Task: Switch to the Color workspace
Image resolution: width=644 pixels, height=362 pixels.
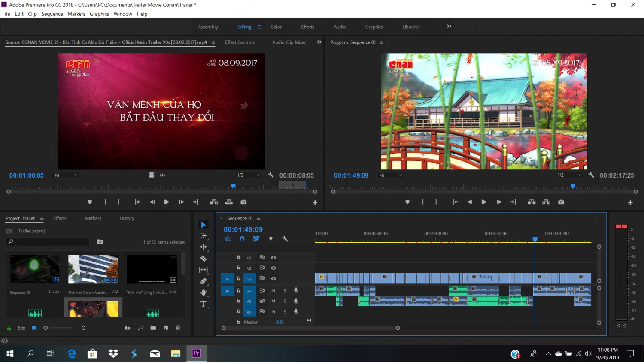Action: [x=276, y=27]
